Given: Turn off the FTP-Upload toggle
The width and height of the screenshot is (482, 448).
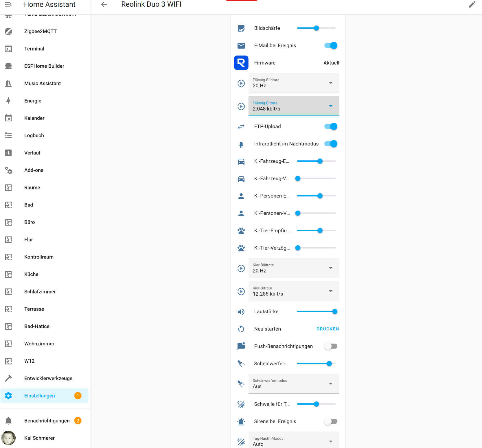Looking at the screenshot, I should (x=331, y=126).
